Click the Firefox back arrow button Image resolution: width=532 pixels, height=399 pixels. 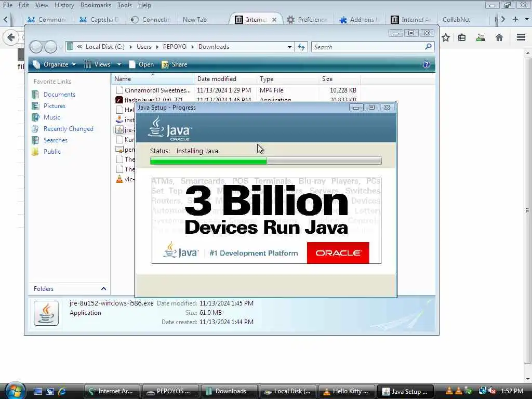[x=11, y=37]
